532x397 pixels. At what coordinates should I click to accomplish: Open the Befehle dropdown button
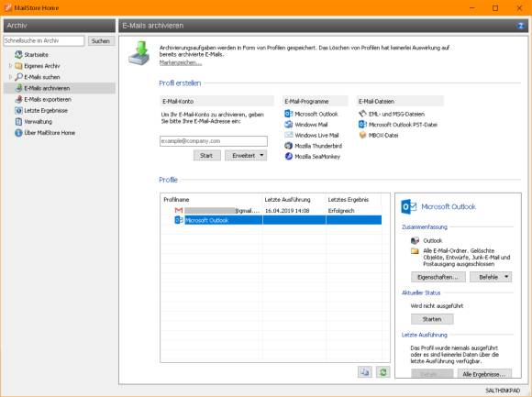point(491,277)
